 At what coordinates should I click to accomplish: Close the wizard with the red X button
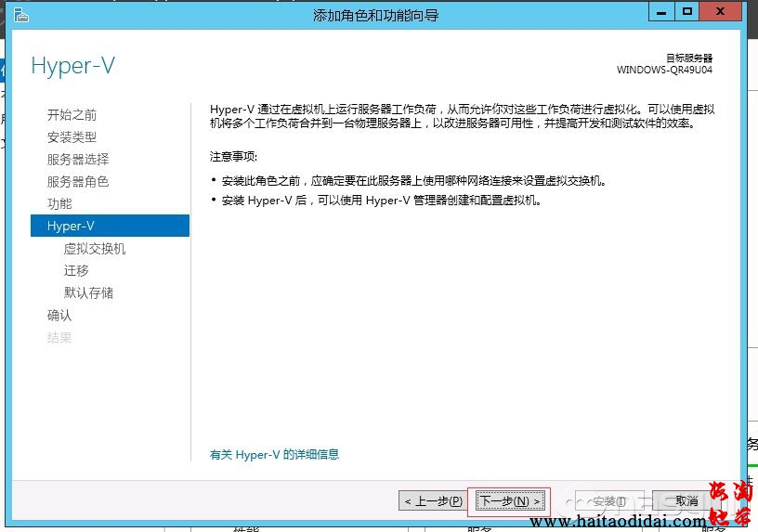point(720,11)
